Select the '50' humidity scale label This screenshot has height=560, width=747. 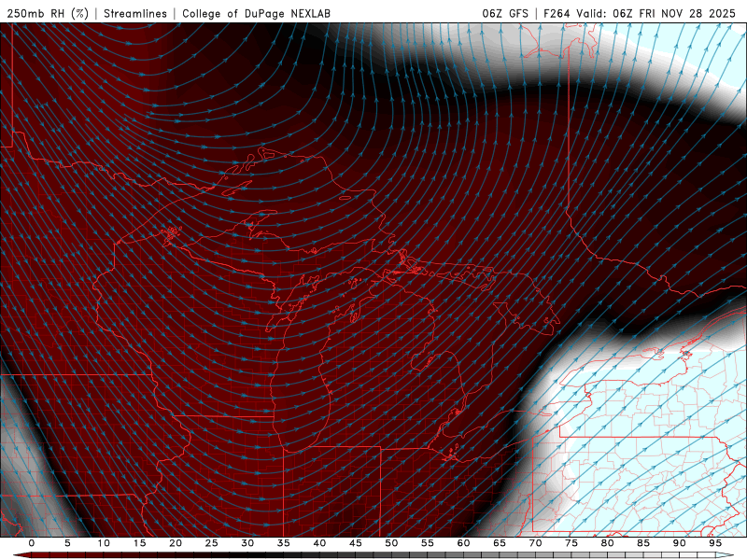click(391, 543)
